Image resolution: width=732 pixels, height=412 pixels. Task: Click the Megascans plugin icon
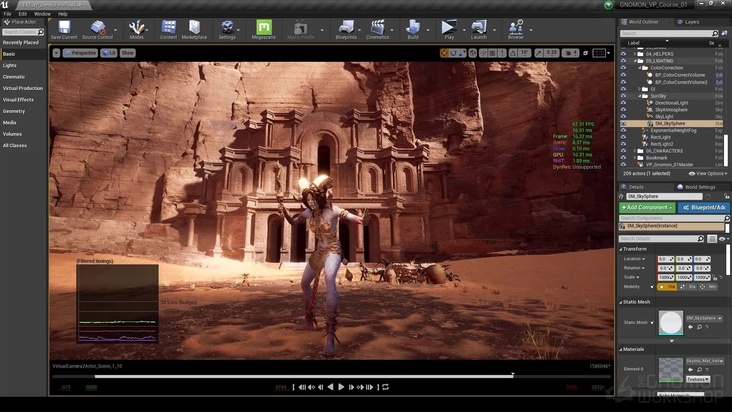pos(263,28)
